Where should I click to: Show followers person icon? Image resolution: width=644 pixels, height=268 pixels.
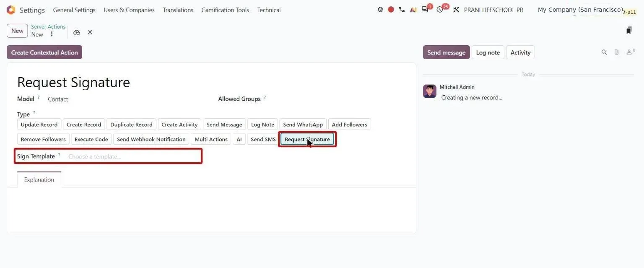pos(630,52)
